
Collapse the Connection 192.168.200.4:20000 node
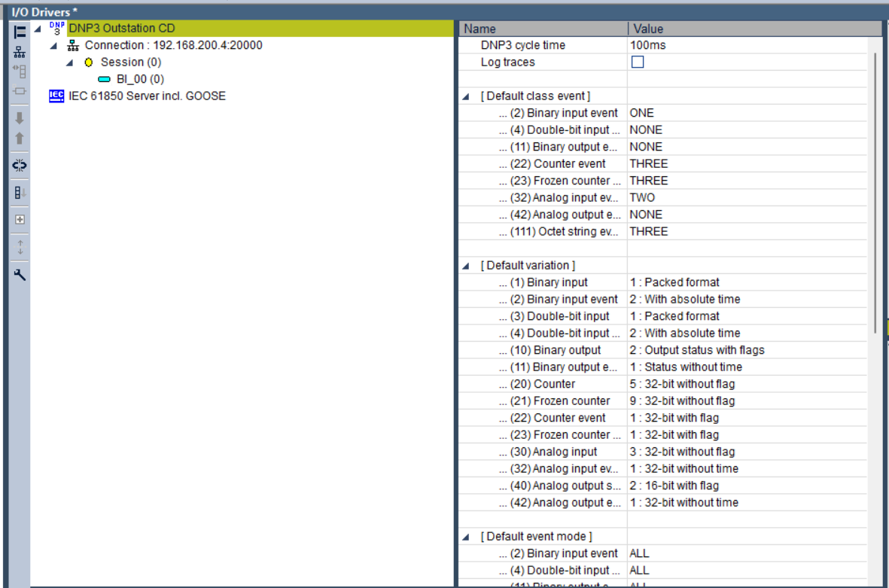(54, 45)
